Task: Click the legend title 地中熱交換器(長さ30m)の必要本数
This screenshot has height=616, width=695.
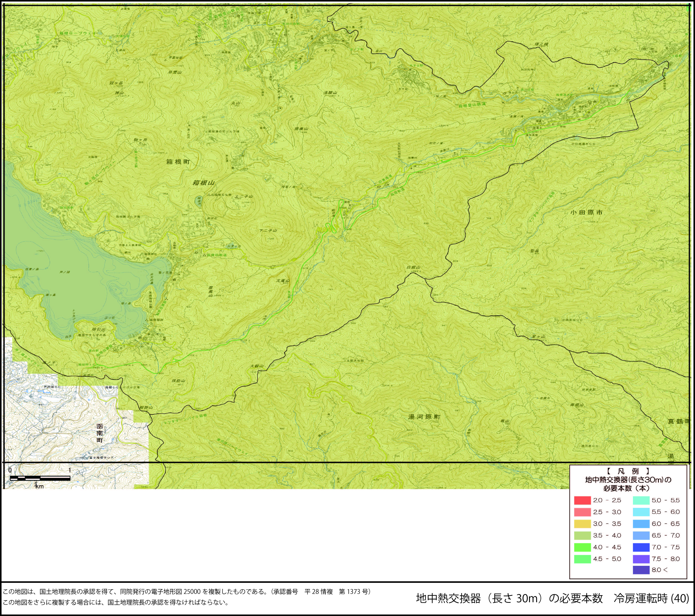Action: [628, 484]
